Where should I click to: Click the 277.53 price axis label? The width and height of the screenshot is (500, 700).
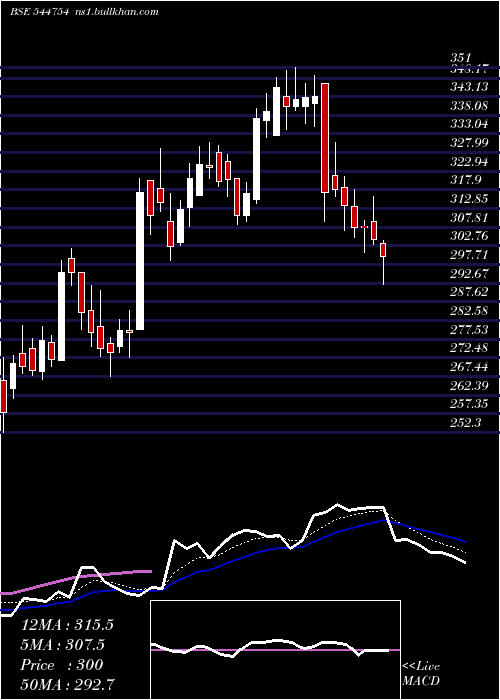click(x=469, y=329)
